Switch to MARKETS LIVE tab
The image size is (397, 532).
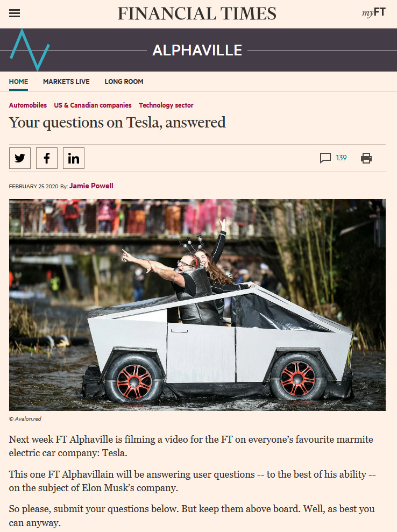coord(66,82)
